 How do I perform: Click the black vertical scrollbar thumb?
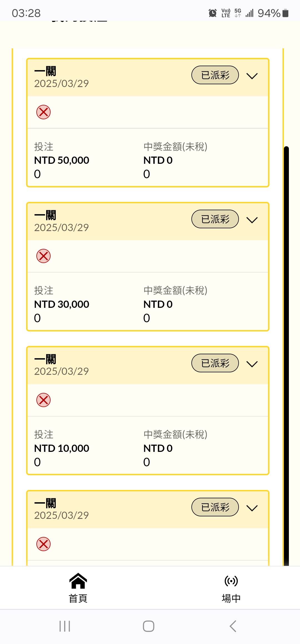[286, 356]
